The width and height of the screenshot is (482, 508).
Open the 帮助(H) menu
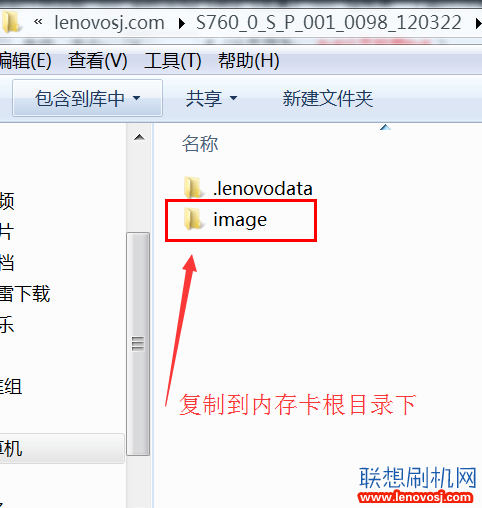[249, 61]
